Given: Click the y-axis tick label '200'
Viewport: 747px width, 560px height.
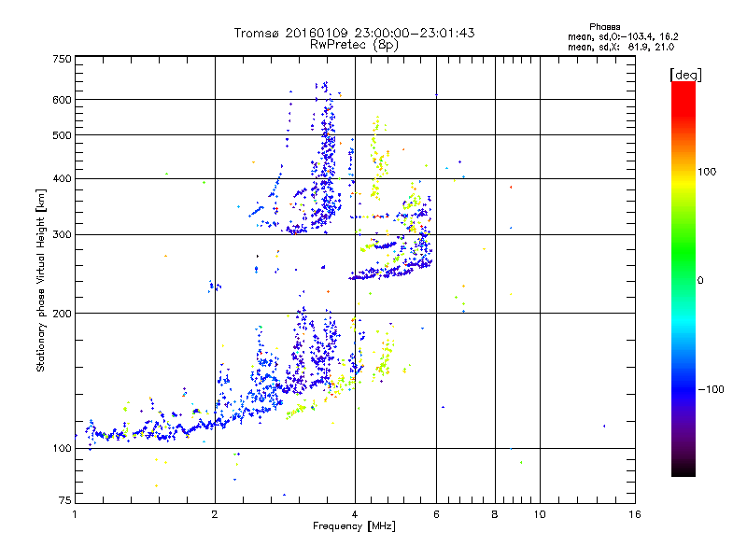Looking at the screenshot, I should 62,314.
